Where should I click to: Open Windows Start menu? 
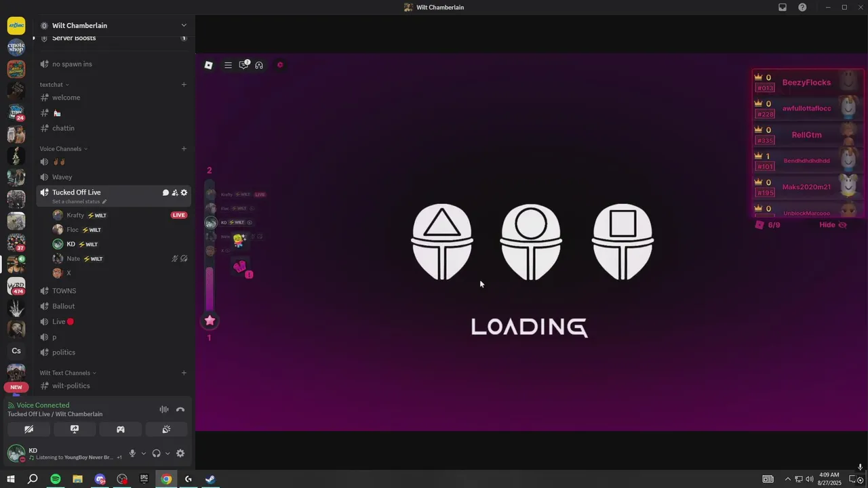[10, 479]
